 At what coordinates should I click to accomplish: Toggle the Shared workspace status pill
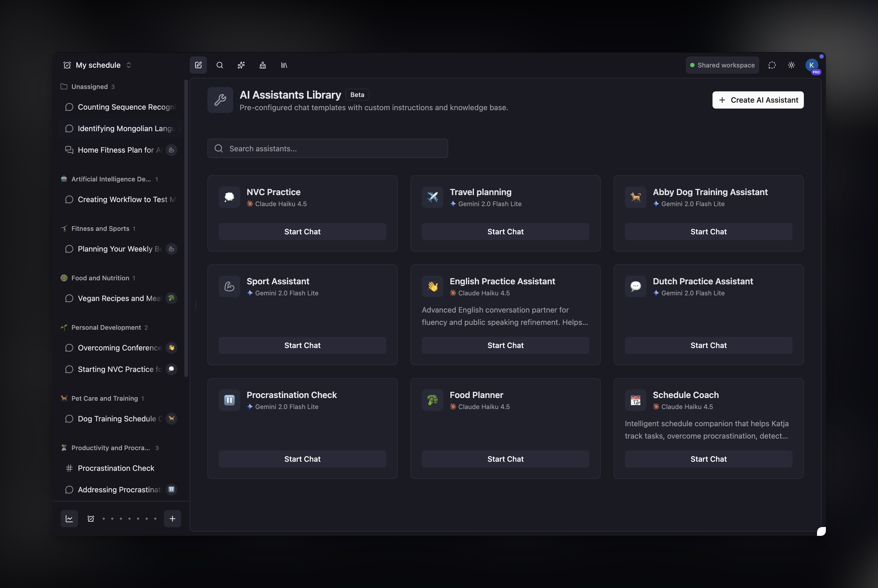point(722,65)
